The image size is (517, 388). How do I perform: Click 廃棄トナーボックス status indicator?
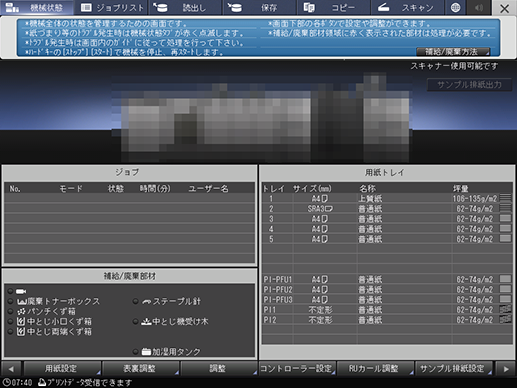11,302
